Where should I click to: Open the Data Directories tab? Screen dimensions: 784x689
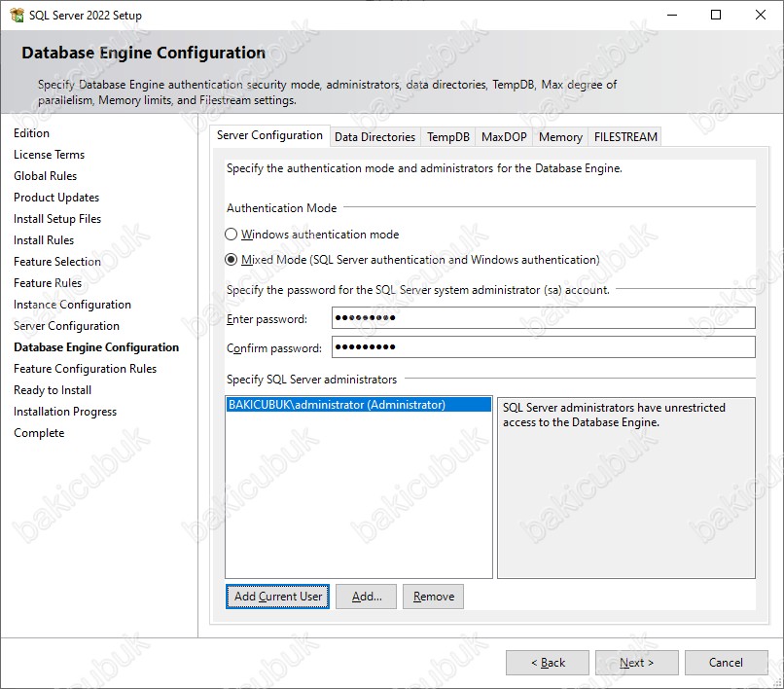(x=375, y=136)
